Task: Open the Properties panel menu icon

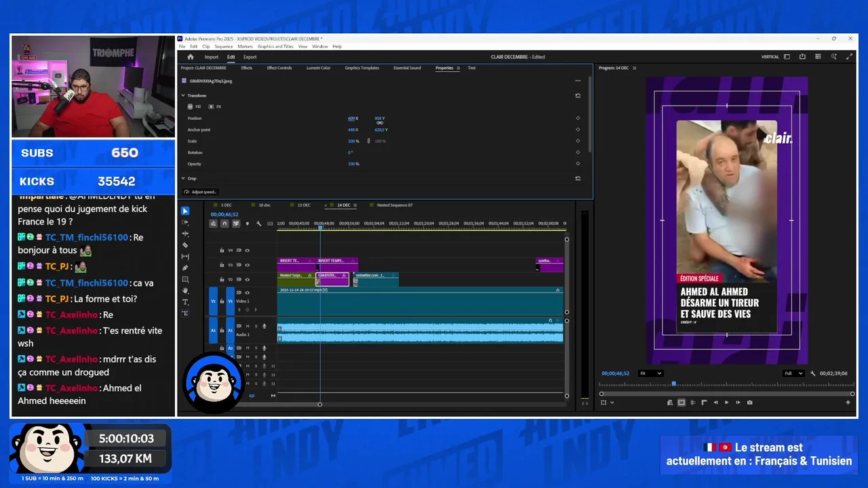Action: click(458, 68)
